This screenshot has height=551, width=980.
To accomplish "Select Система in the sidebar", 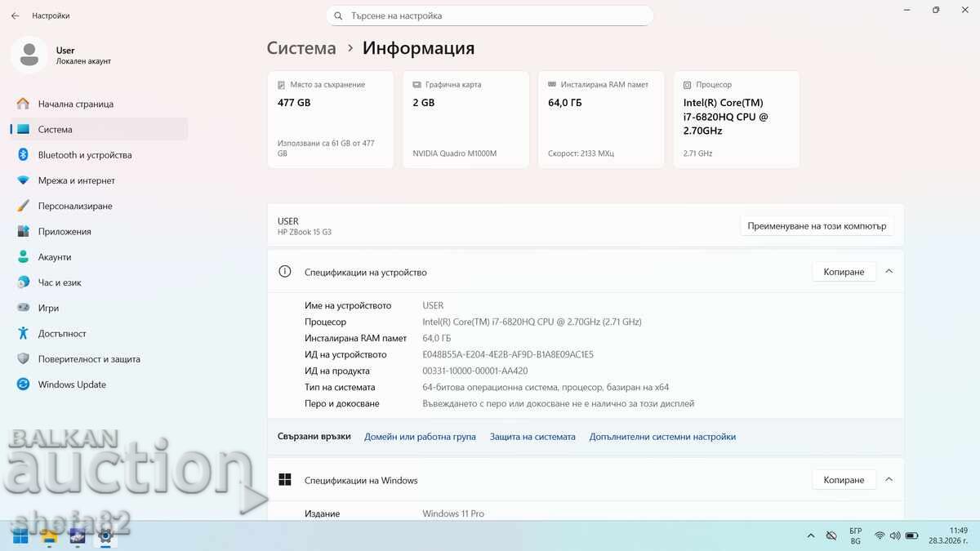I will 98,129.
